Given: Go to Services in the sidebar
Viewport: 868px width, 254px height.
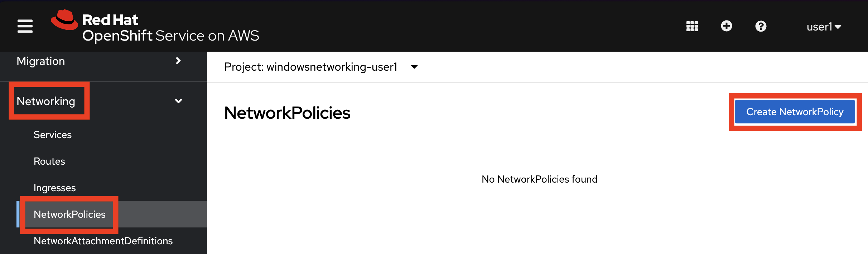Looking at the screenshot, I should tap(53, 135).
